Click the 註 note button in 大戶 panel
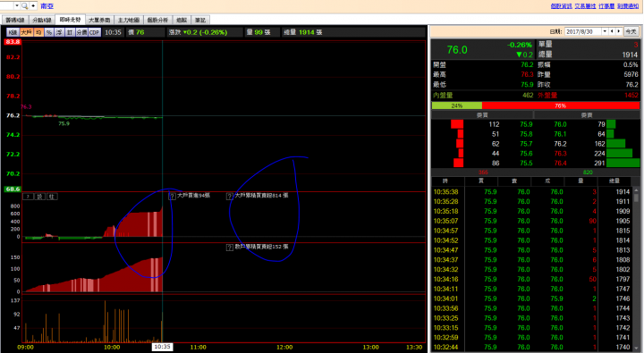This screenshot has width=644, height=353. tap(52, 197)
